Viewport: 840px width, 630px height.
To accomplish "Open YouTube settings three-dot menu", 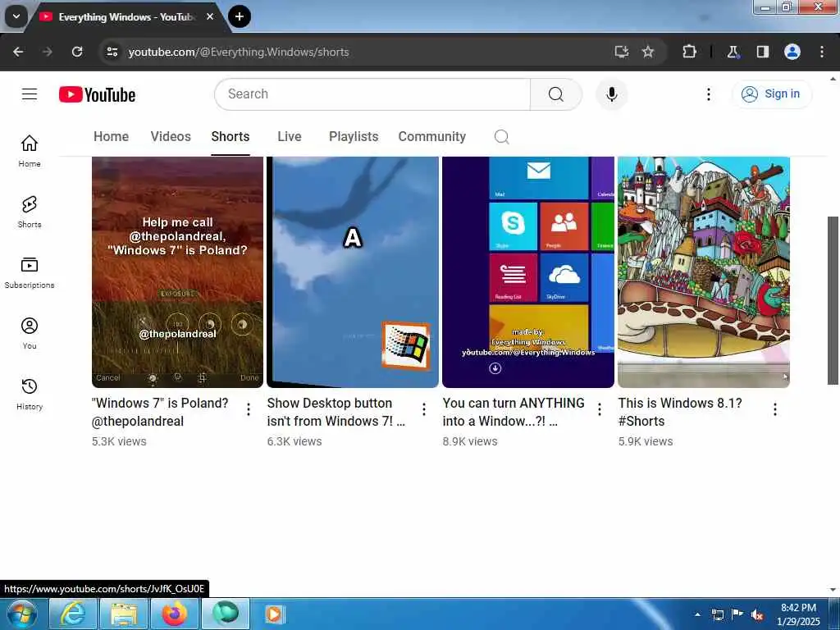I will (708, 94).
